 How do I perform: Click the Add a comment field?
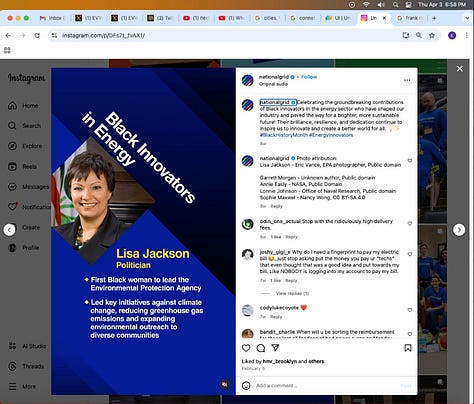[x=325, y=386]
